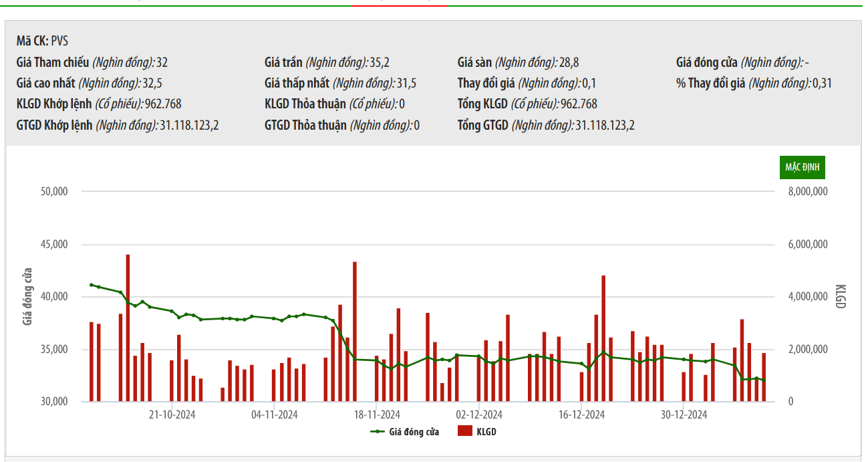Click the 02-12-2024 date axis label

click(479, 415)
